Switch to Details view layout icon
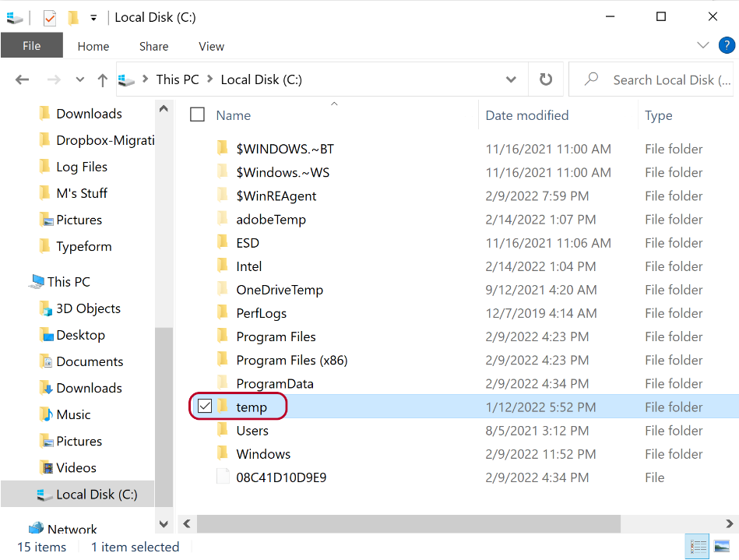This screenshot has width=739, height=560. [699, 547]
